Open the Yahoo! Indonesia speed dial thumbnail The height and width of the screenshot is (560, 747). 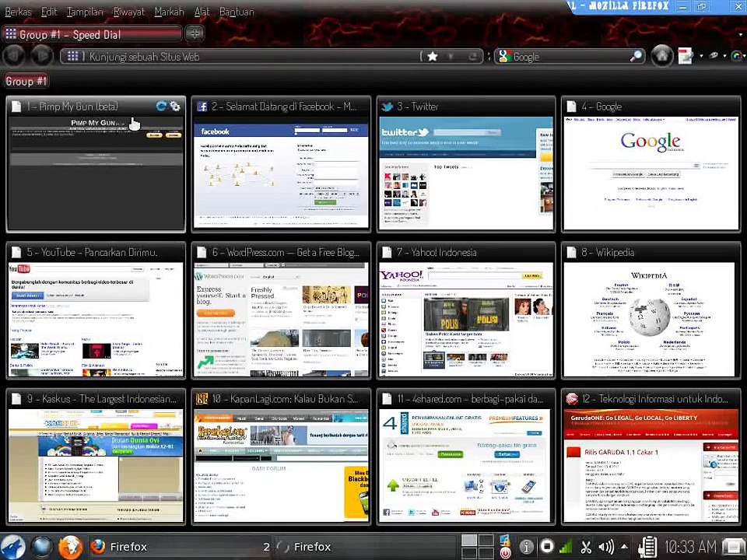coord(466,320)
